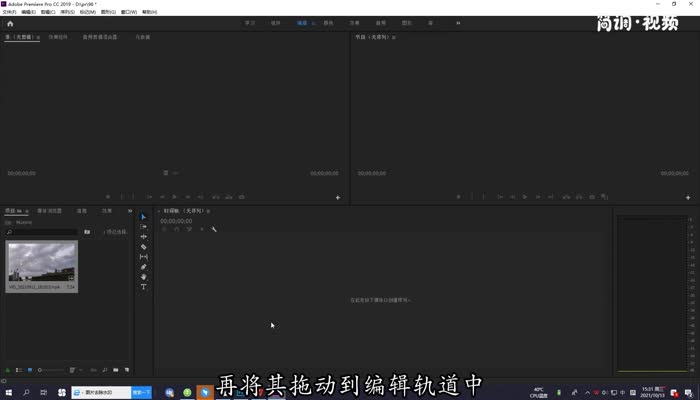Select the Ripple Edit tool
This screenshot has height=400, width=700.
[143, 237]
